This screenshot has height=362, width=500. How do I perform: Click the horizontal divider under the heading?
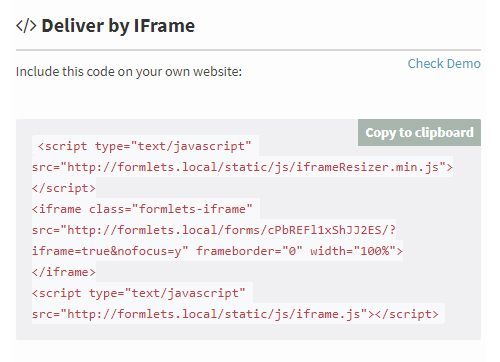tap(248, 50)
